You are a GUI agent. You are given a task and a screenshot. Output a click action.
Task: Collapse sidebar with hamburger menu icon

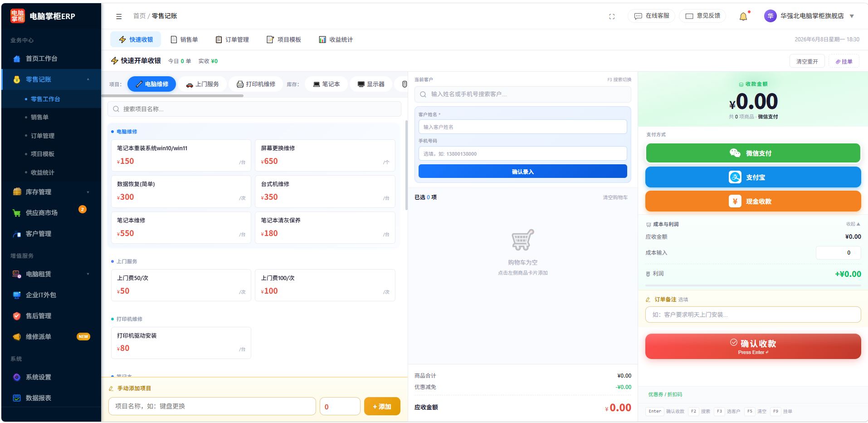click(119, 16)
